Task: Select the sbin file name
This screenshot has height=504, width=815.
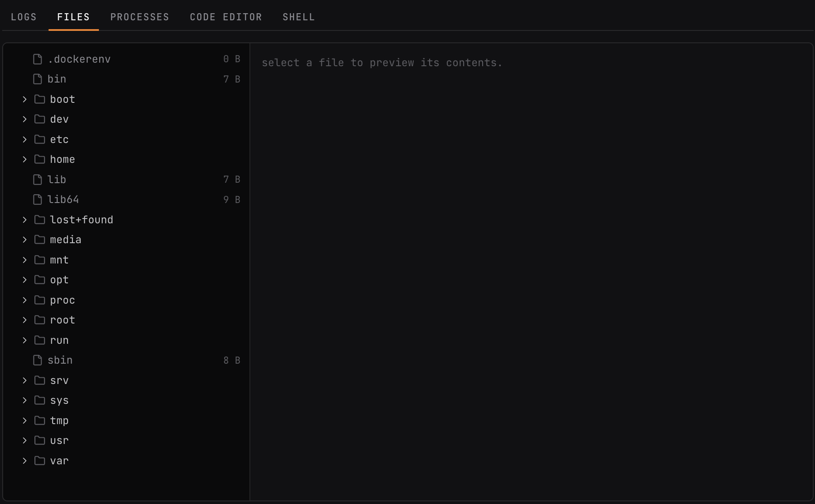Action: coord(60,360)
